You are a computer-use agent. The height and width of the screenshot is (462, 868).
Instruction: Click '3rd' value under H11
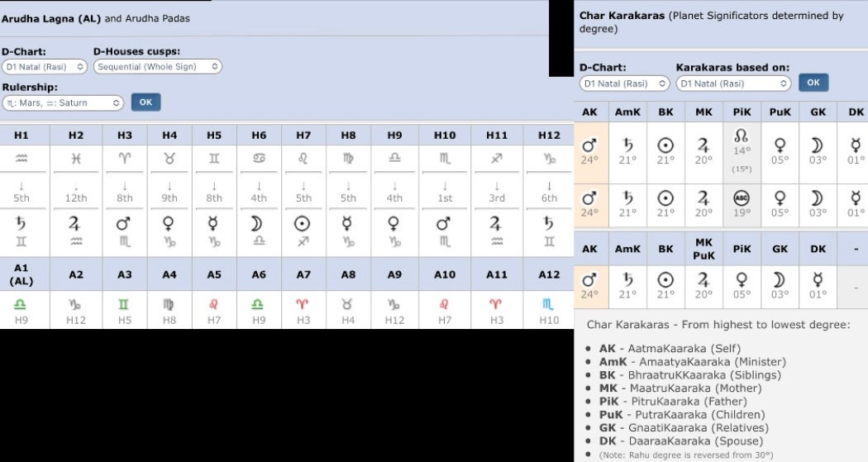click(x=497, y=198)
